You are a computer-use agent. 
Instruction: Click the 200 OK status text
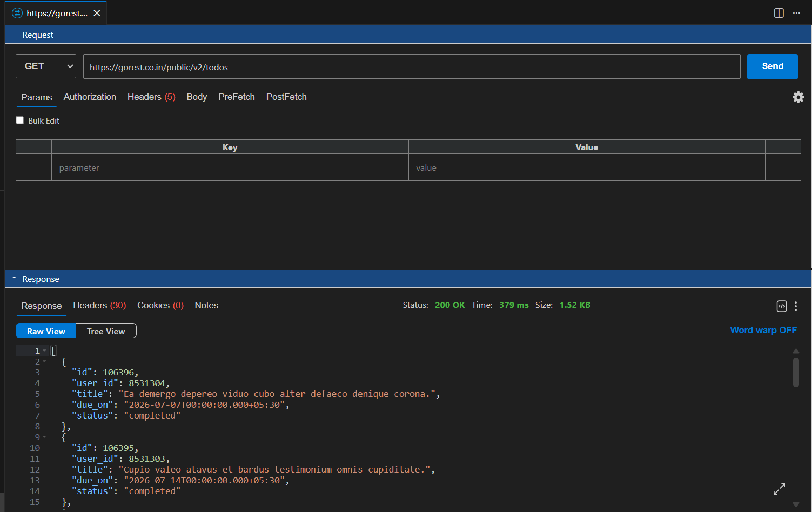pos(449,305)
